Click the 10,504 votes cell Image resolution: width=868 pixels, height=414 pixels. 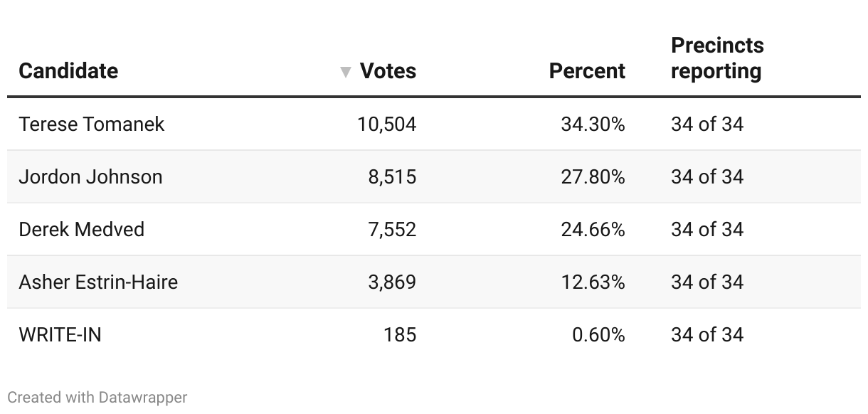coord(387,124)
